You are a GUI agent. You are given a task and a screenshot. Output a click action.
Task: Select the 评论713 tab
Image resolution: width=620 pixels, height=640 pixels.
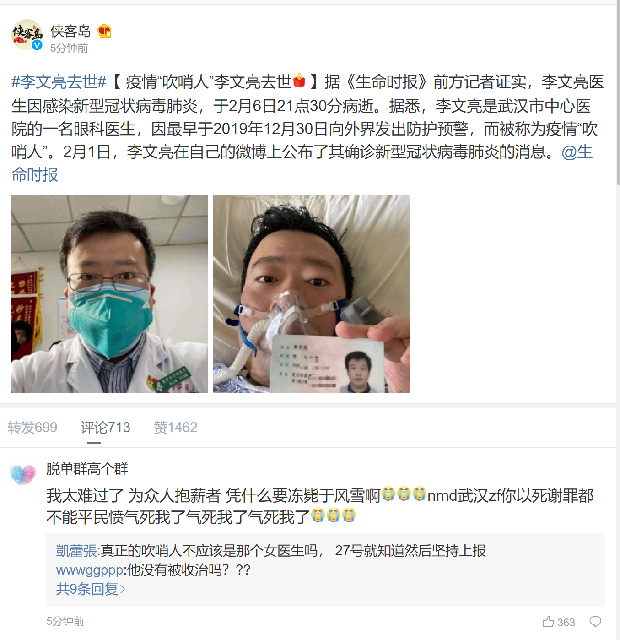pos(105,427)
